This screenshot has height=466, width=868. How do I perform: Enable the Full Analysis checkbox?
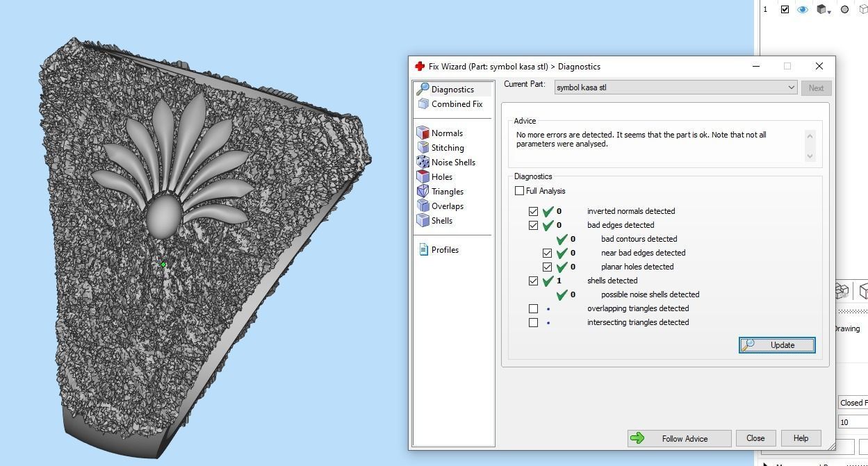(519, 191)
